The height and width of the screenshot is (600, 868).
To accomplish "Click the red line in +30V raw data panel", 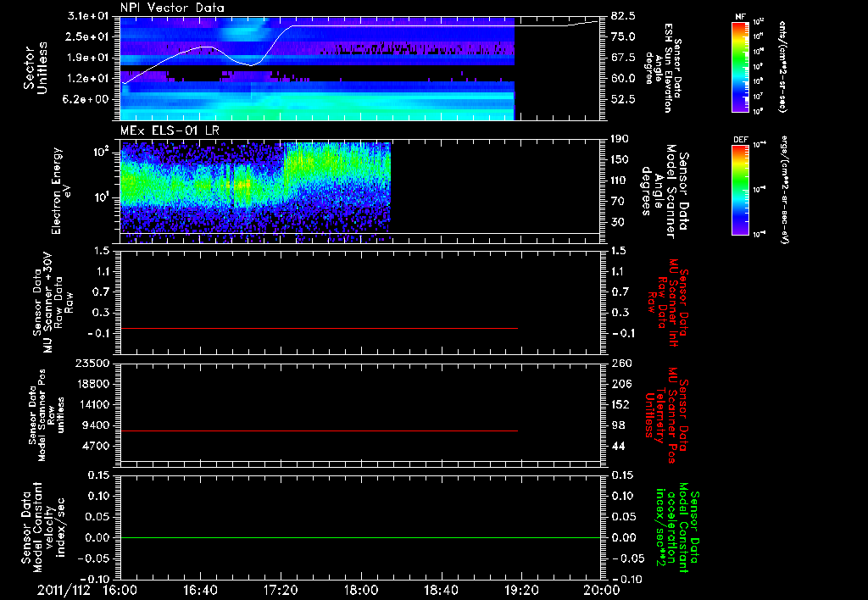I will 319,328.
